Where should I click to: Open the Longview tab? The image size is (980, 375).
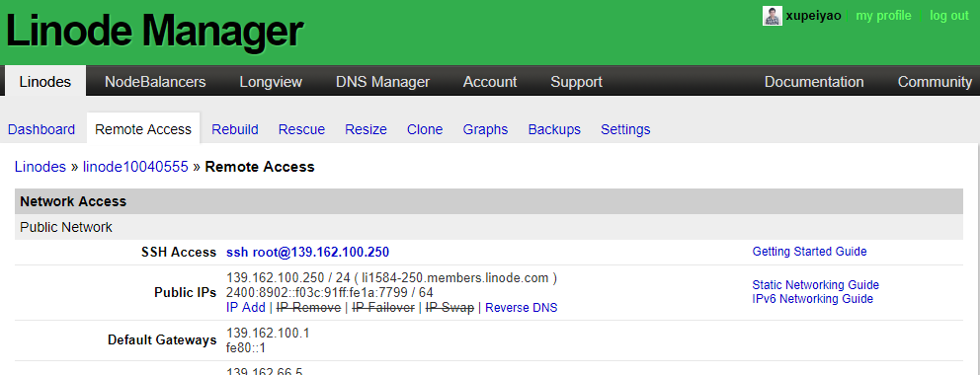click(271, 82)
